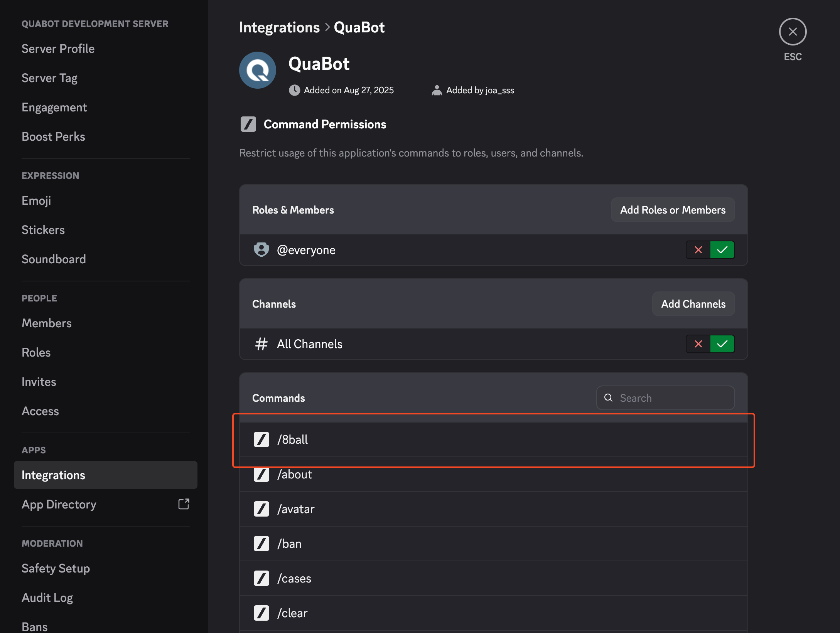The width and height of the screenshot is (840, 633).
Task: Open the /ban command permissions
Action: click(x=493, y=544)
